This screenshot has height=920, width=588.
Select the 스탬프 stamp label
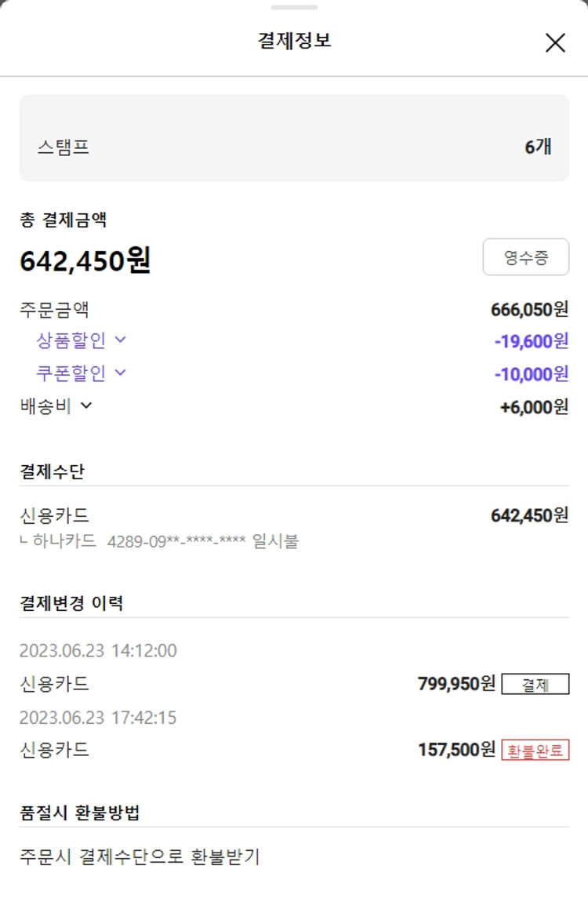tap(63, 147)
